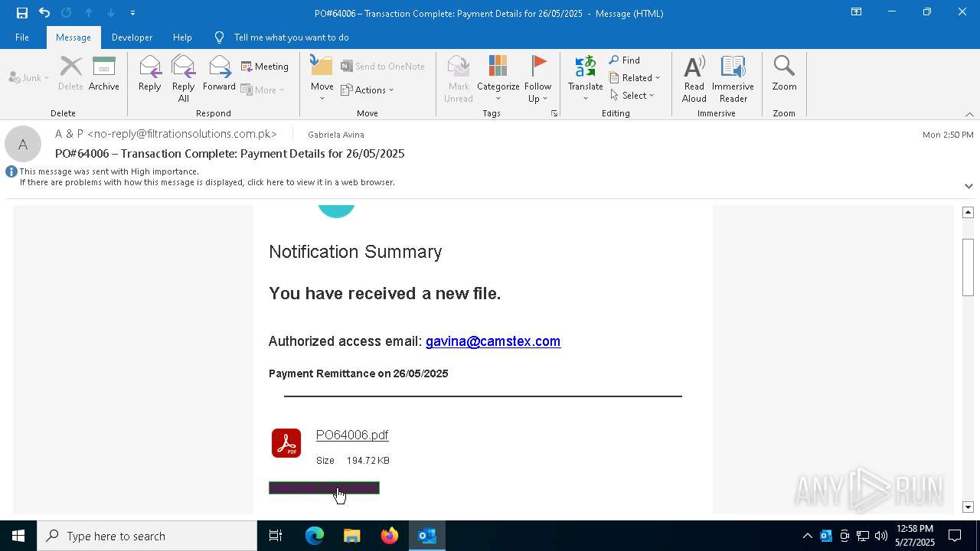The image size is (980, 551).
Task: Open More respond options
Action: click(263, 90)
